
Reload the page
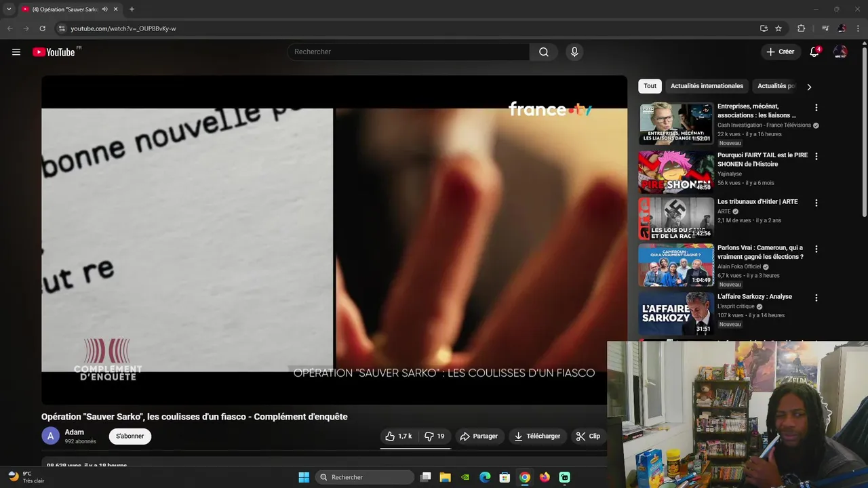pyautogui.click(x=42, y=28)
